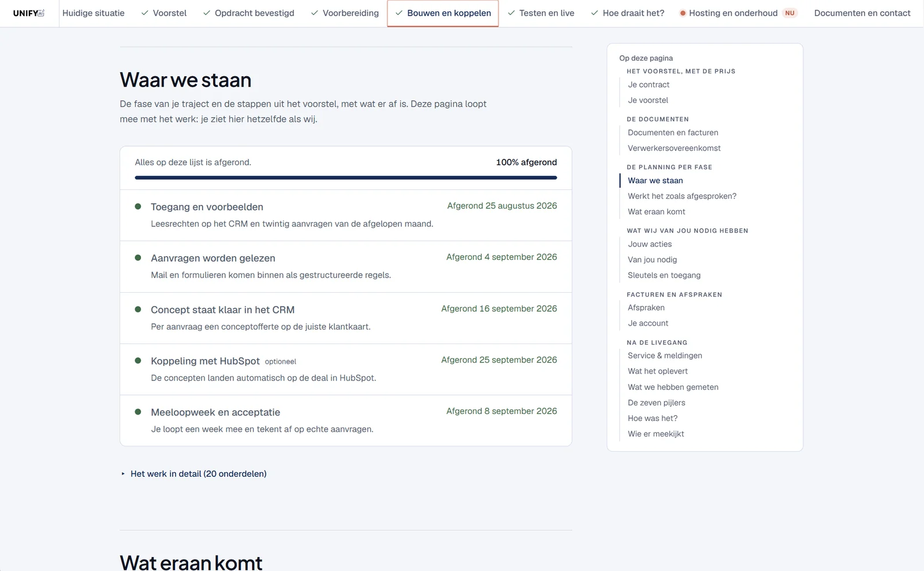Click the Toegang en voorbeelden row title
This screenshot has width=924, height=571.
pyautogui.click(x=207, y=207)
